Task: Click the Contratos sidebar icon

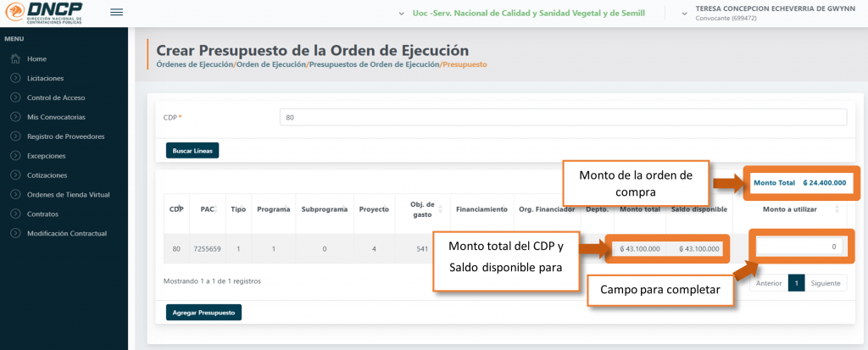Action: tap(15, 214)
